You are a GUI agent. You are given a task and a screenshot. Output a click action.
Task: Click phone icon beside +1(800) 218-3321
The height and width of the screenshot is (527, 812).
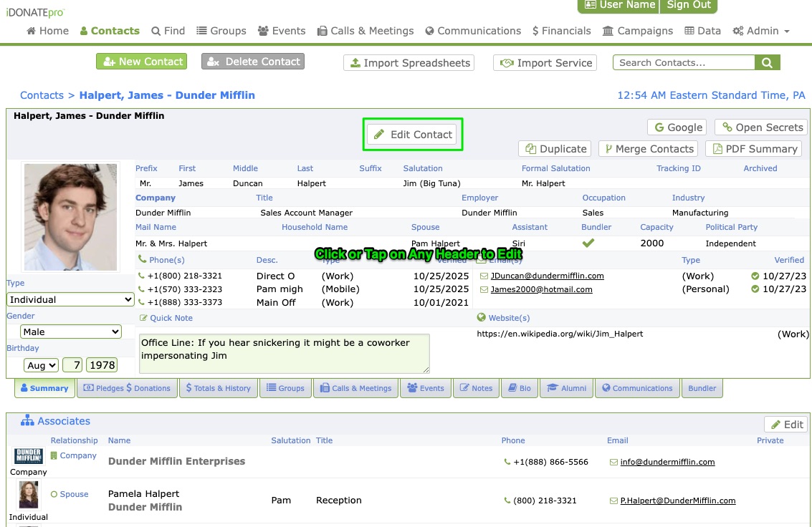pyautogui.click(x=141, y=276)
